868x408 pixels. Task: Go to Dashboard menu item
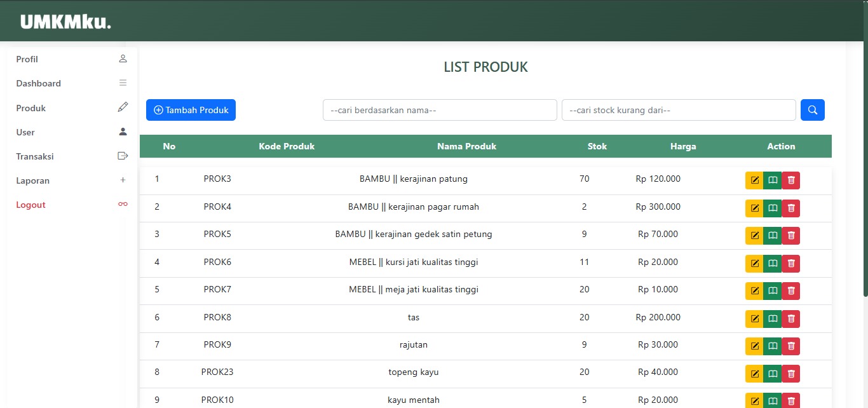(x=39, y=83)
